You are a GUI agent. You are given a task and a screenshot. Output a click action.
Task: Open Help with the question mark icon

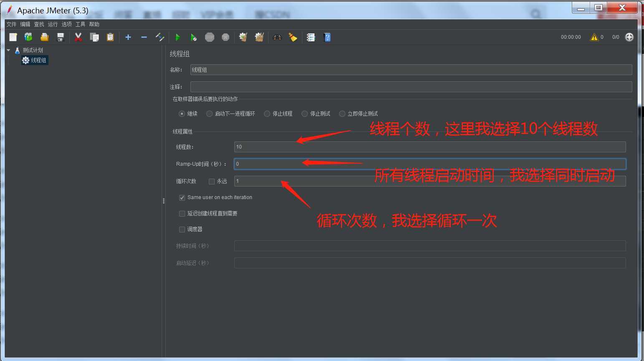click(x=327, y=37)
